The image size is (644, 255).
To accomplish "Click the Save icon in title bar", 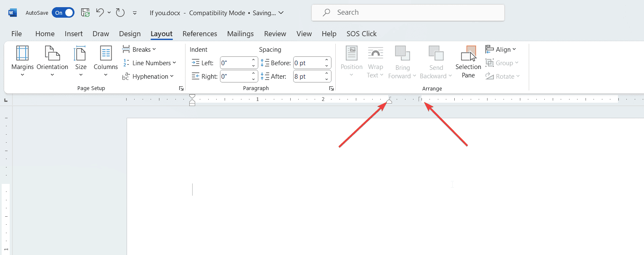I will [85, 13].
